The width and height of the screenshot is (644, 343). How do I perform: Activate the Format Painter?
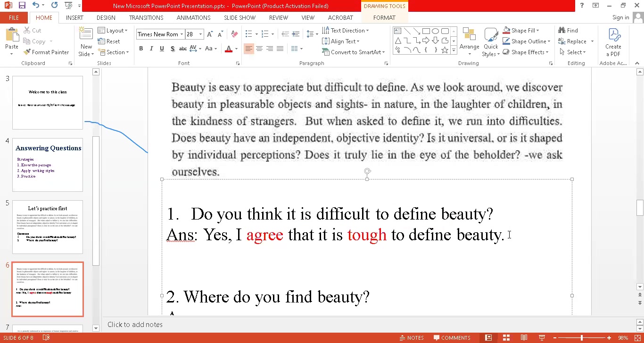(x=46, y=52)
